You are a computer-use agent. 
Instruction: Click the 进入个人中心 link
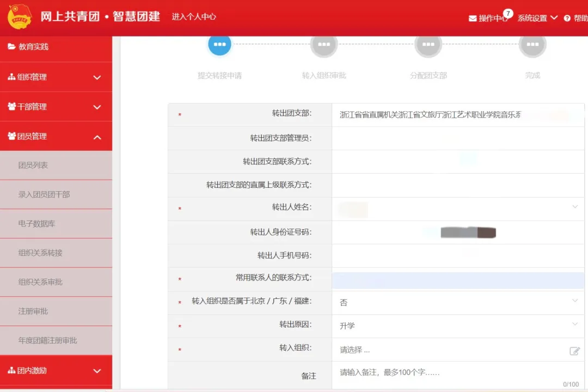pyautogui.click(x=194, y=17)
